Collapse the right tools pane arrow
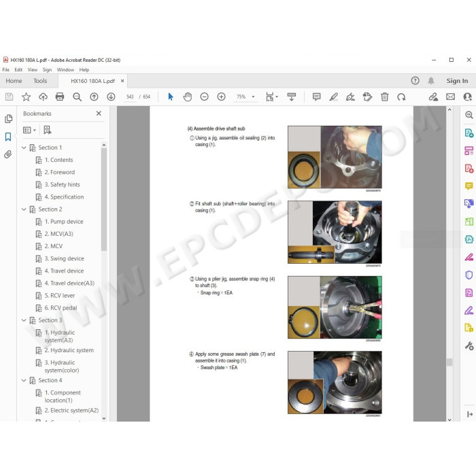Image resolution: width=476 pixels, height=476 pixels. [470, 414]
